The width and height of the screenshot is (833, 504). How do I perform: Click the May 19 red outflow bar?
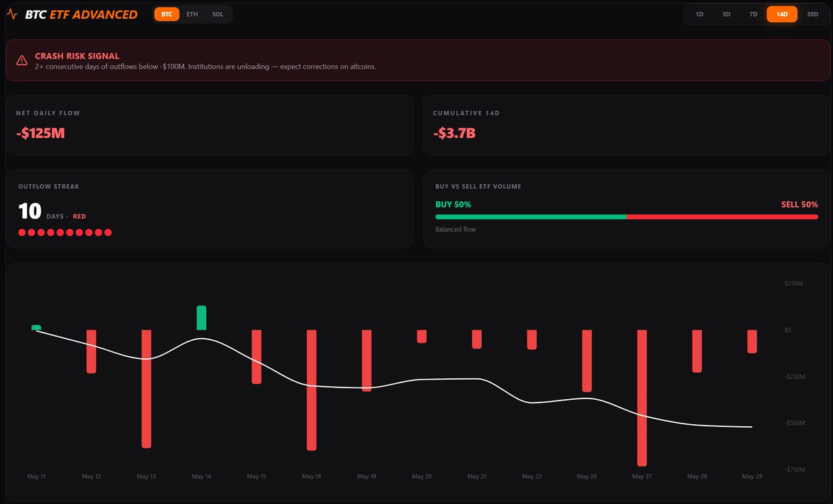pyautogui.click(x=367, y=360)
